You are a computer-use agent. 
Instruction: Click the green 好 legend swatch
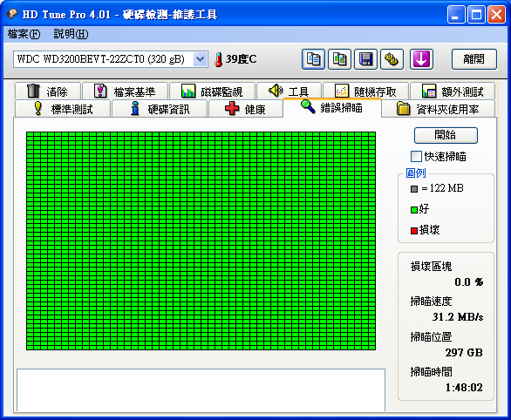(x=414, y=210)
